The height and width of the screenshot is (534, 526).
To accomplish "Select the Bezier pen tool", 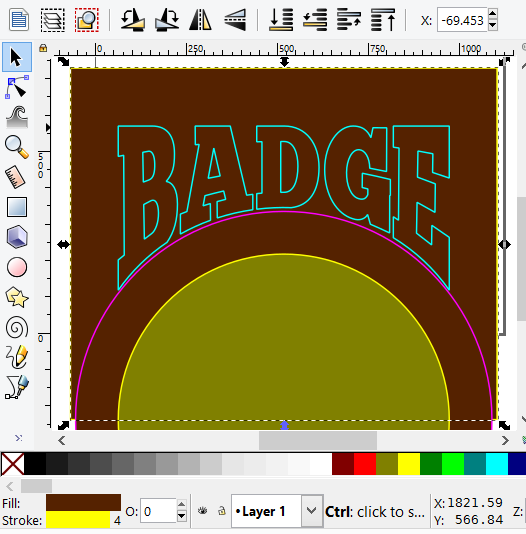I will [x=17, y=387].
